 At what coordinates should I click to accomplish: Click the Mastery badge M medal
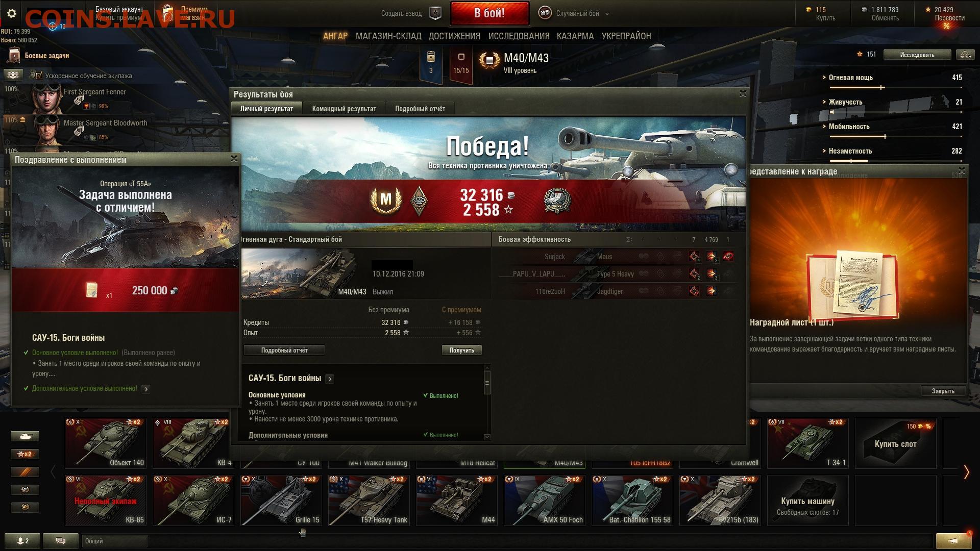(386, 199)
